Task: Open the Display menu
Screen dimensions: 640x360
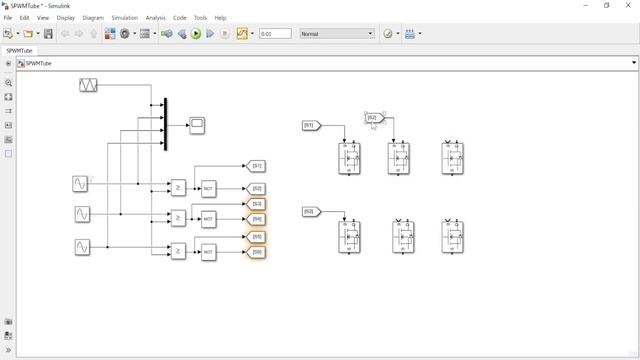Action: pos(66,18)
